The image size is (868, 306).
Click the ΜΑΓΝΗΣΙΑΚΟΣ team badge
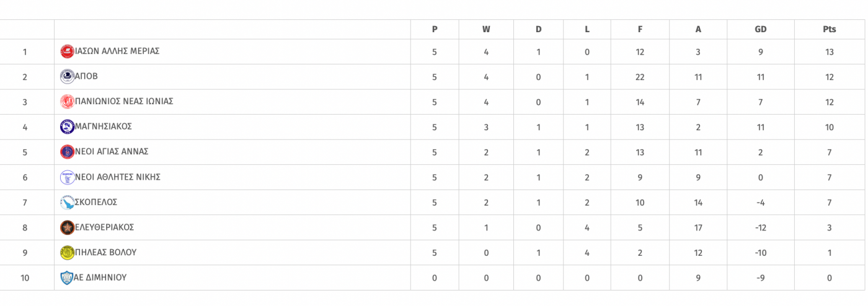[67, 127]
